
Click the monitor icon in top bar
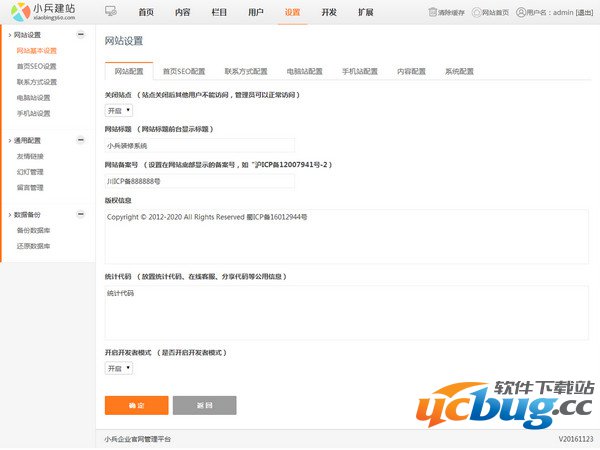pyautogui.click(x=110, y=12)
